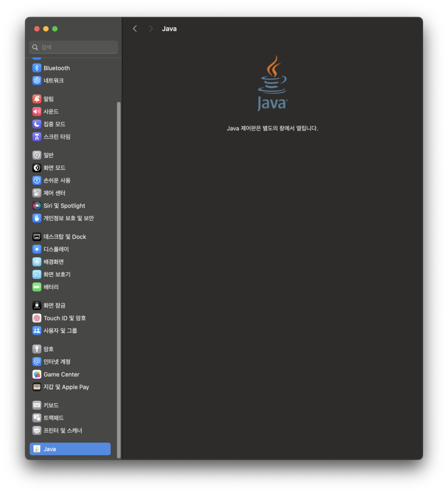The height and width of the screenshot is (493, 448).
Task: Select 손쉬운 사용 accessibility icon
Action: (x=37, y=180)
